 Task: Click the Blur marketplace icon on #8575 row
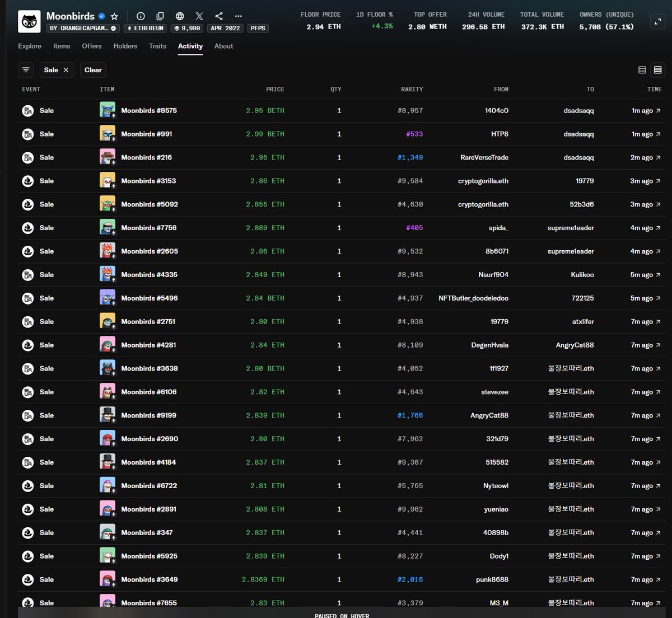pos(27,111)
